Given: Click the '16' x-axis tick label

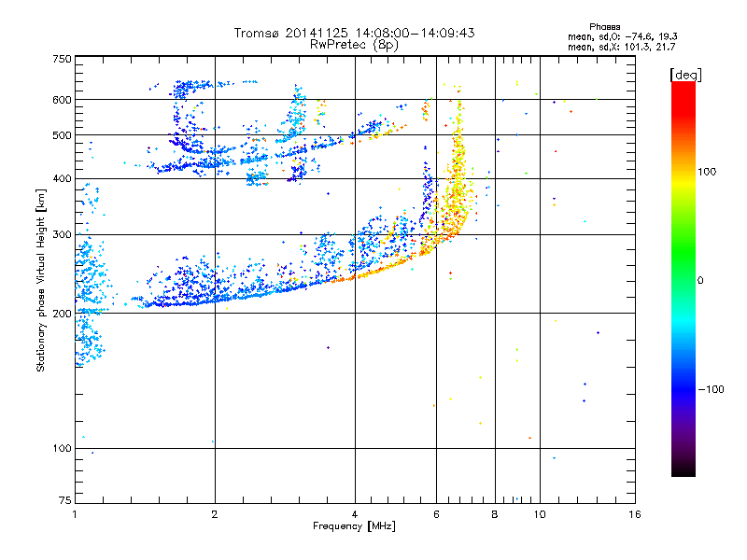Looking at the screenshot, I should (635, 514).
